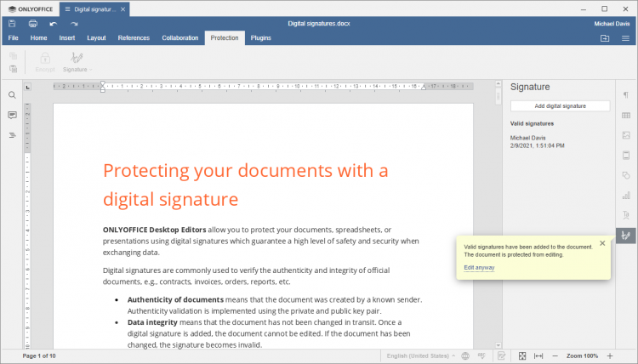Open Text Art settings icon
This screenshot has width=638, height=364.
click(626, 215)
